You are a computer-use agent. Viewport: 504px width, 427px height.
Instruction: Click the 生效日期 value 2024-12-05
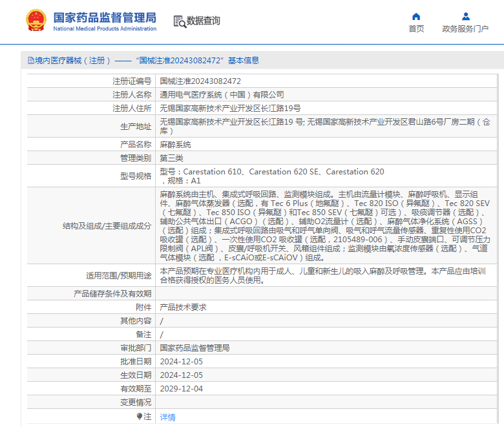(182, 375)
